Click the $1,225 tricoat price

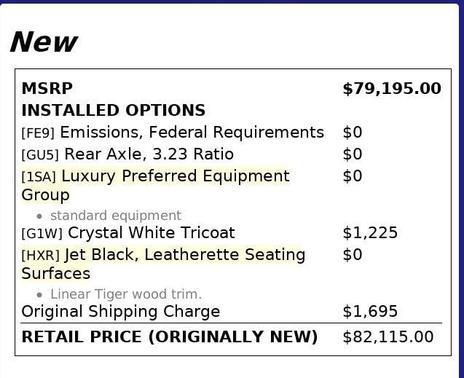click(x=370, y=233)
